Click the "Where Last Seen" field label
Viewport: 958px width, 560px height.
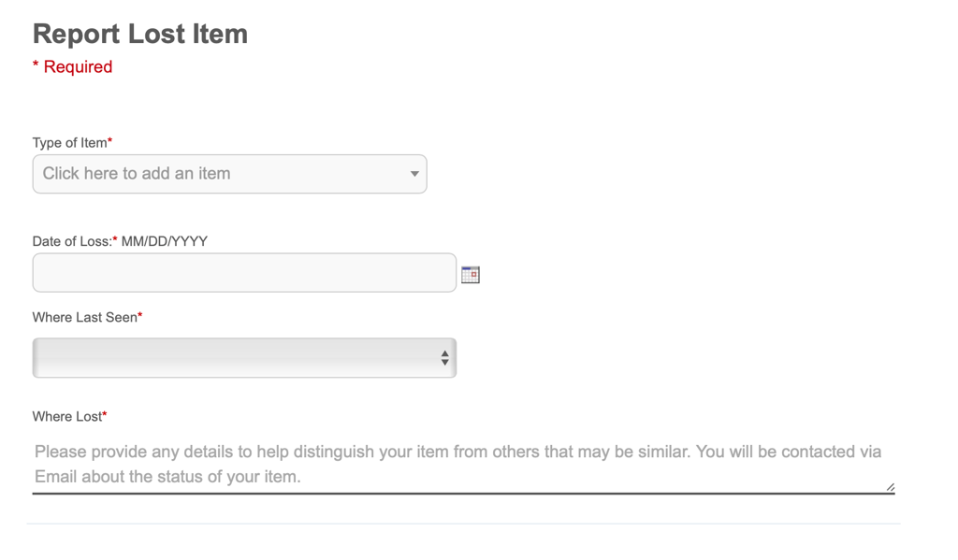coord(84,318)
